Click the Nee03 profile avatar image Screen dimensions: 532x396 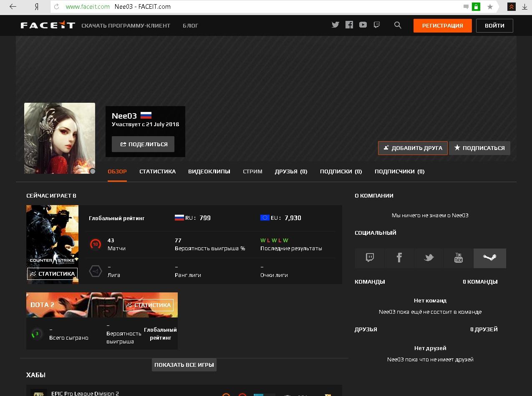[60, 138]
